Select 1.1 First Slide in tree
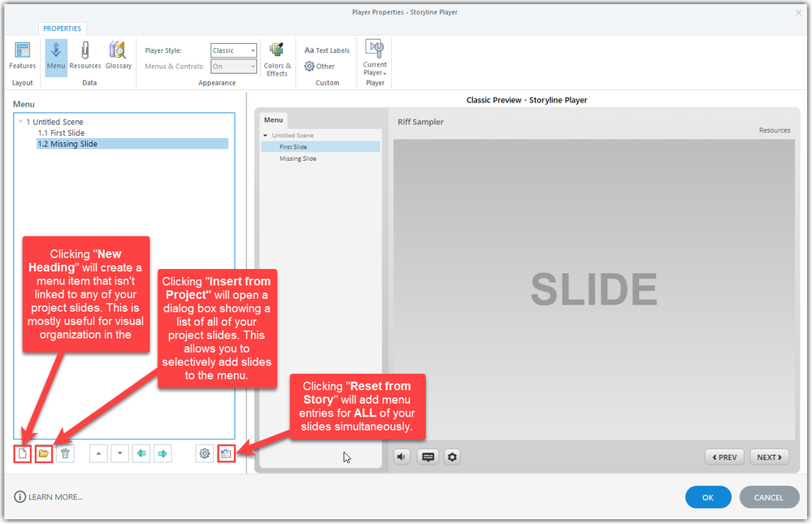This screenshot has width=812, height=524. click(61, 133)
